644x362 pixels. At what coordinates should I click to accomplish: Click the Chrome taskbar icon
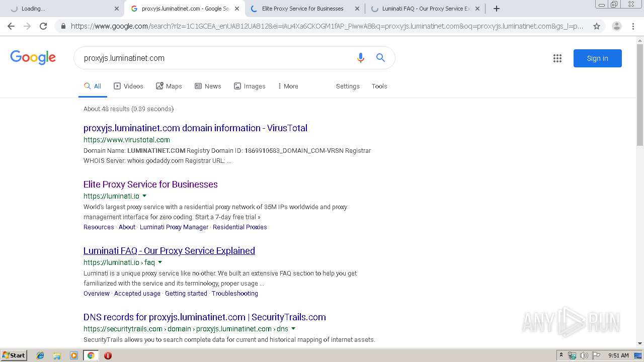pos(91,355)
